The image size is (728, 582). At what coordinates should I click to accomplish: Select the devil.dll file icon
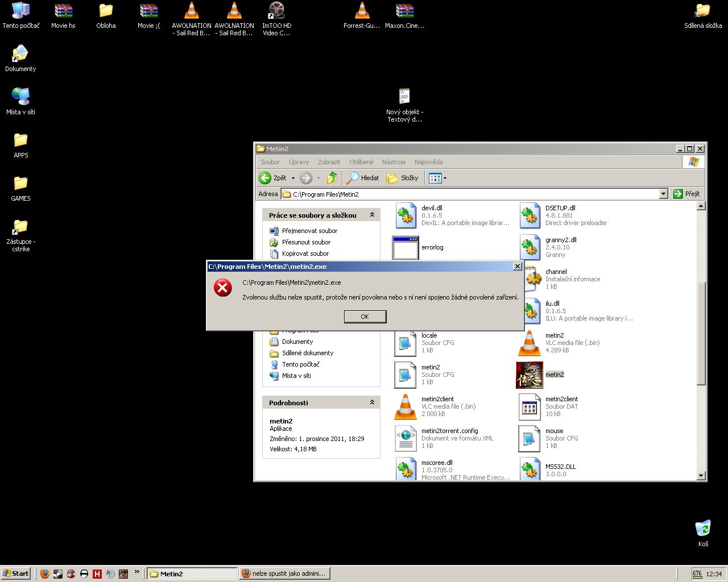[406, 216]
